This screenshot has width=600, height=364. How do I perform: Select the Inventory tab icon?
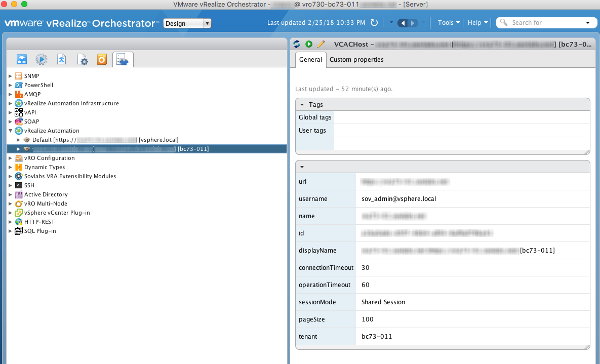tap(123, 59)
